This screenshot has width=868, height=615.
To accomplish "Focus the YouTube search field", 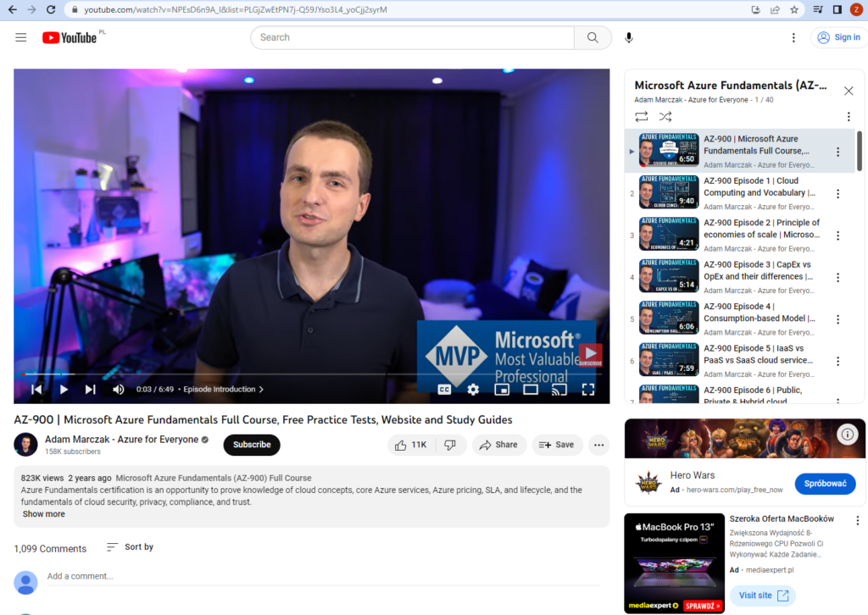I will pos(413,37).
